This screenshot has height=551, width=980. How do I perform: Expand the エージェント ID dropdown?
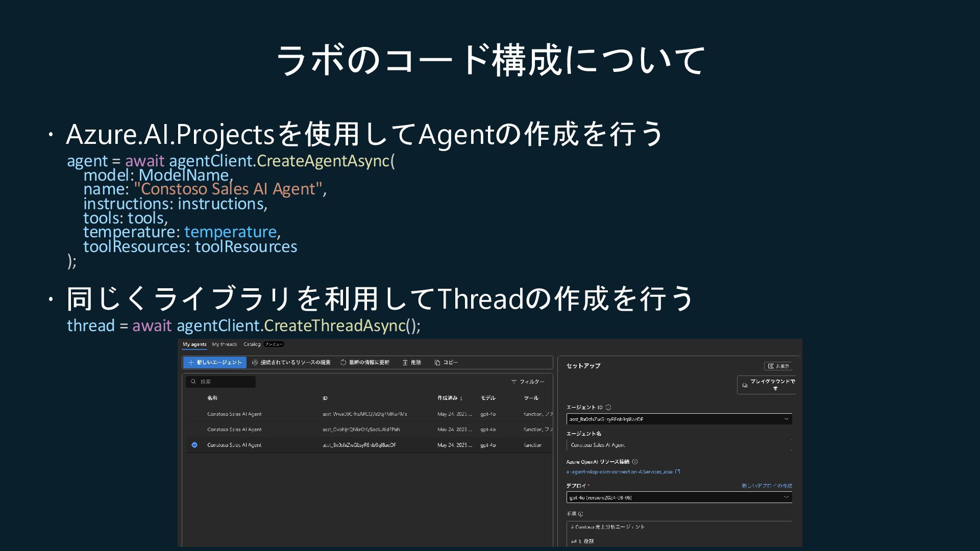[786, 419]
